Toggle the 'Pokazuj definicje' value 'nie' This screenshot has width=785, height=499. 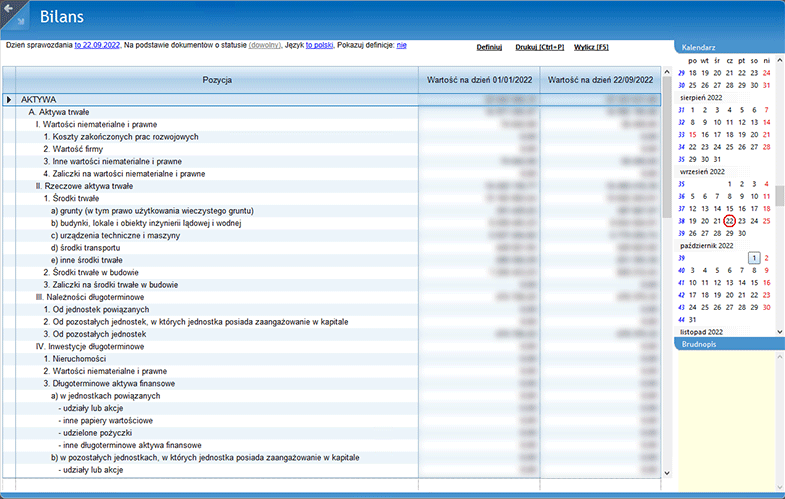402,46
